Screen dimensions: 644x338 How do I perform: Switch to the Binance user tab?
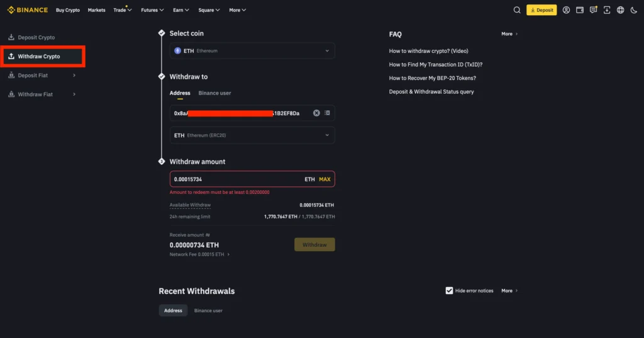click(x=214, y=93)
